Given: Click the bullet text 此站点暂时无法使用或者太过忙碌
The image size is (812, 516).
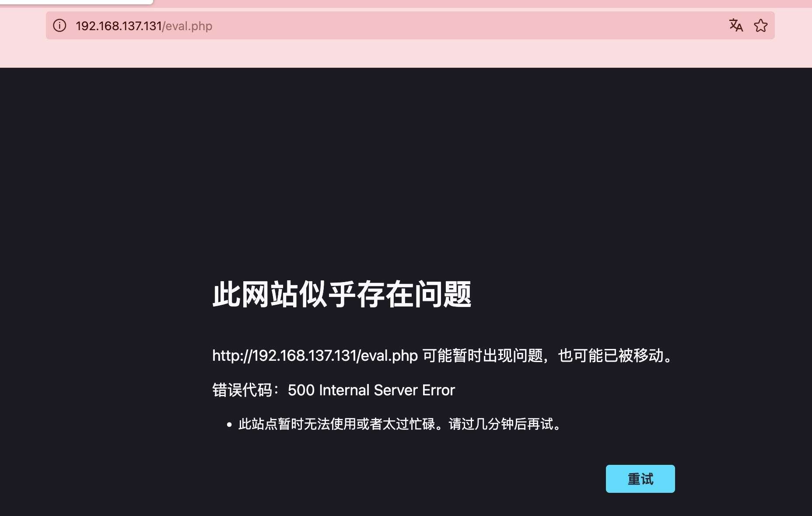Looking at the screenshot, I should click(x=337, y=424).
